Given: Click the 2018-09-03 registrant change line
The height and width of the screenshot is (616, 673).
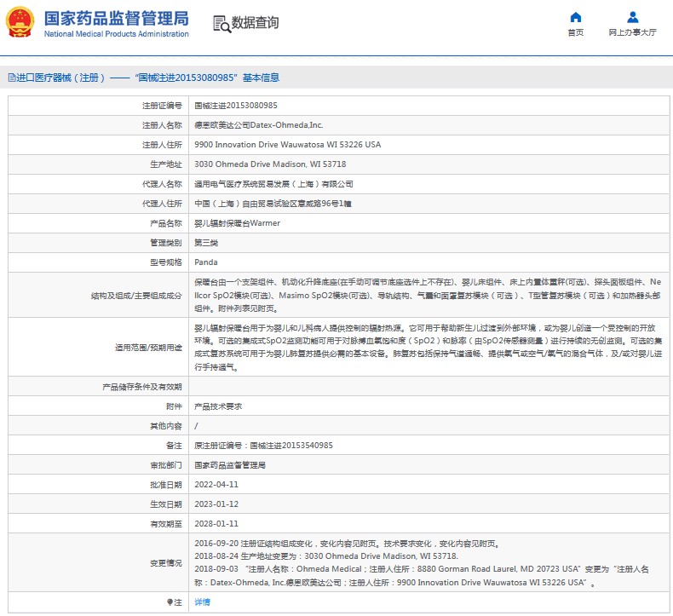Looking at the screenshot, I should [422, 576].
